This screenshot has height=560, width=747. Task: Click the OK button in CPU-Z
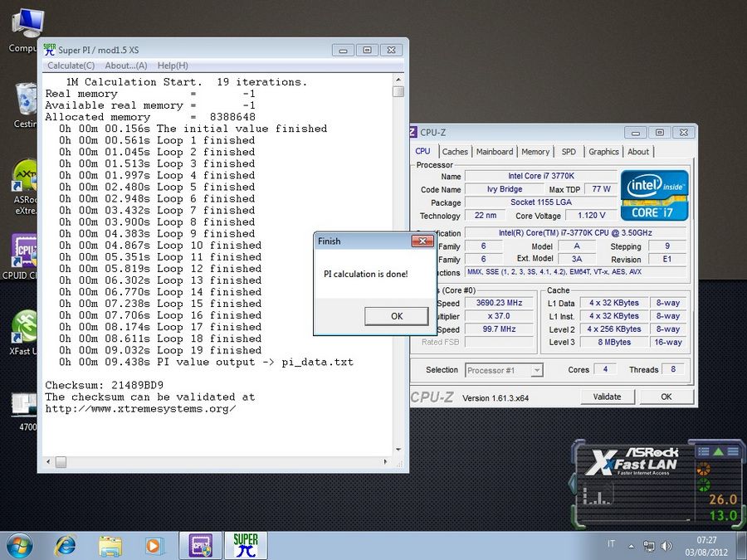[x=666, y=397]
